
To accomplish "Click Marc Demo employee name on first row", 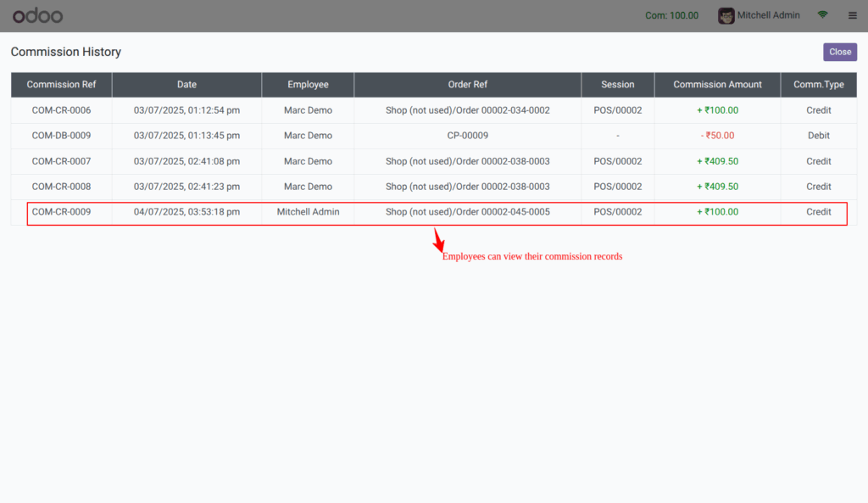I will (x=308, y=110).
